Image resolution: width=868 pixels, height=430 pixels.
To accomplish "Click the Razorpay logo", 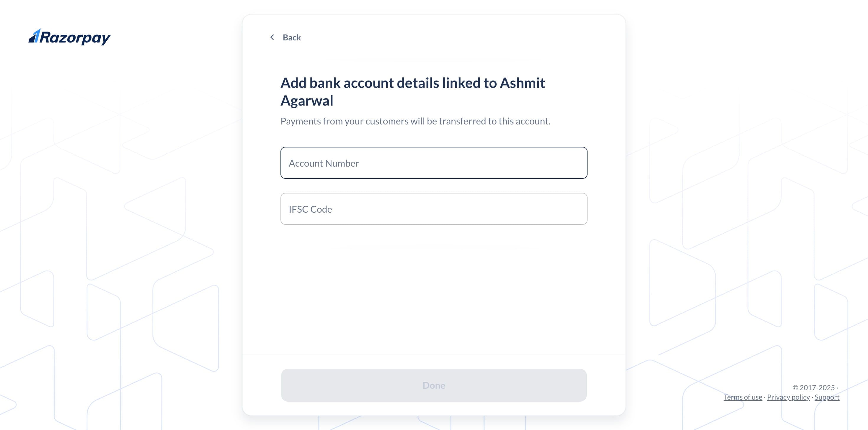I will click(x=69, y=37).
